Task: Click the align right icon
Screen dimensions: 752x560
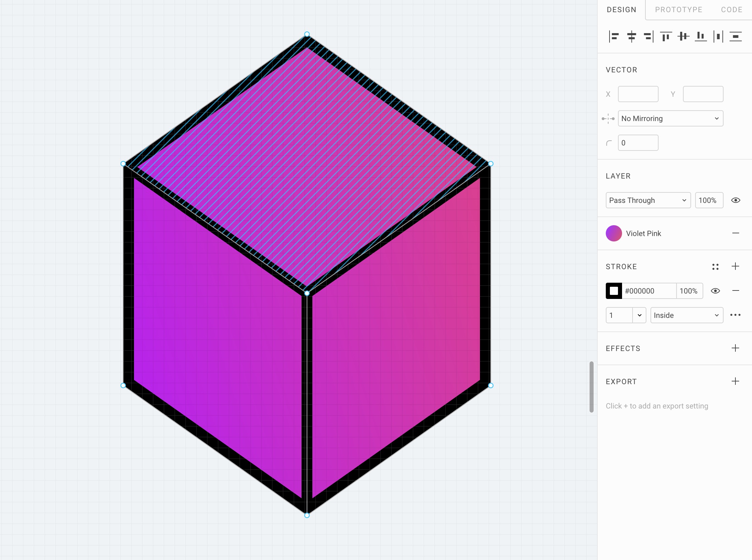Action: 648,36
